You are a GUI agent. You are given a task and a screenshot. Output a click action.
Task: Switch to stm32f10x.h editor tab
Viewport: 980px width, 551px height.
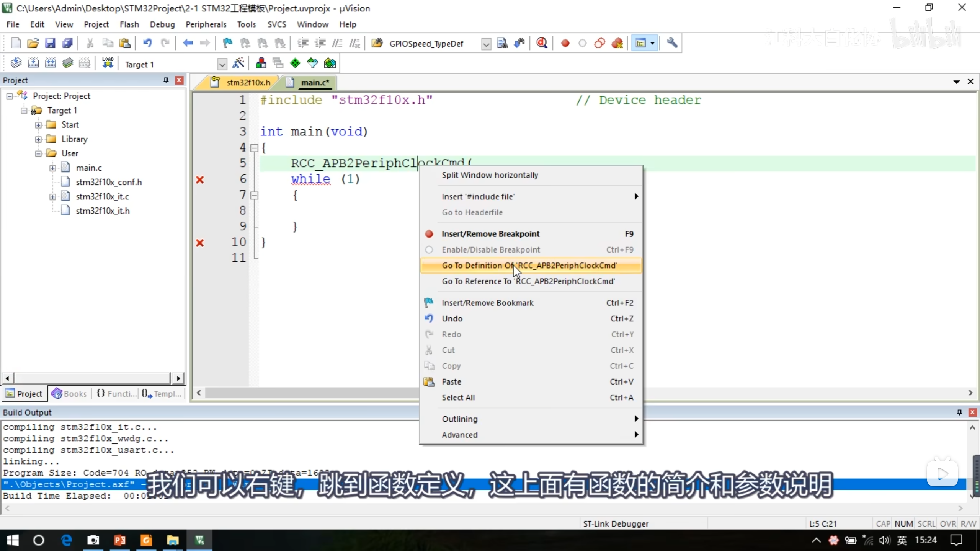tap(247, 82)
